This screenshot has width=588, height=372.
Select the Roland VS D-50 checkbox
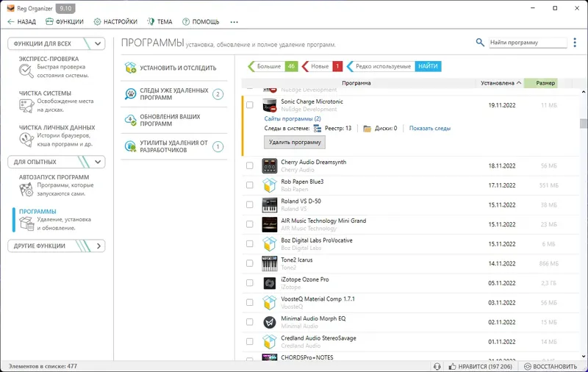click(x=250, y=204)
